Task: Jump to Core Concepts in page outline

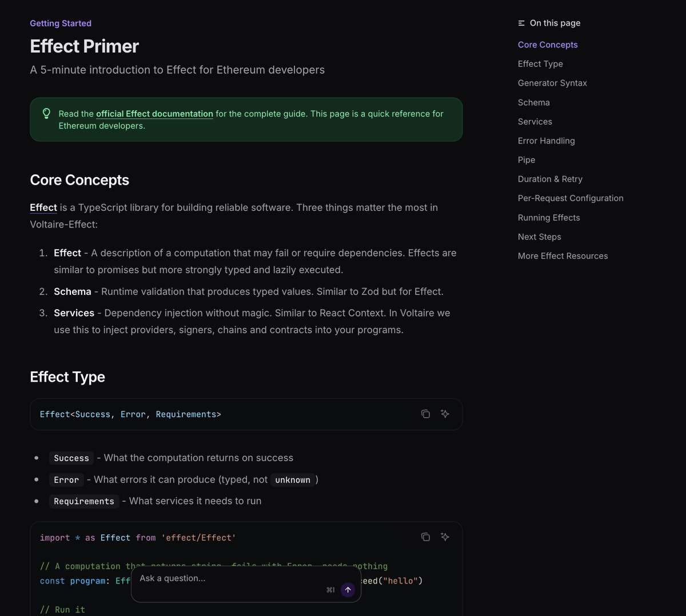Action: (548, 45)
